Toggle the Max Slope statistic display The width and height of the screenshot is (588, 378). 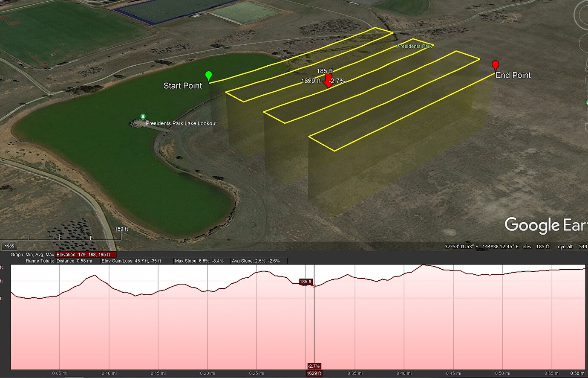199,261
